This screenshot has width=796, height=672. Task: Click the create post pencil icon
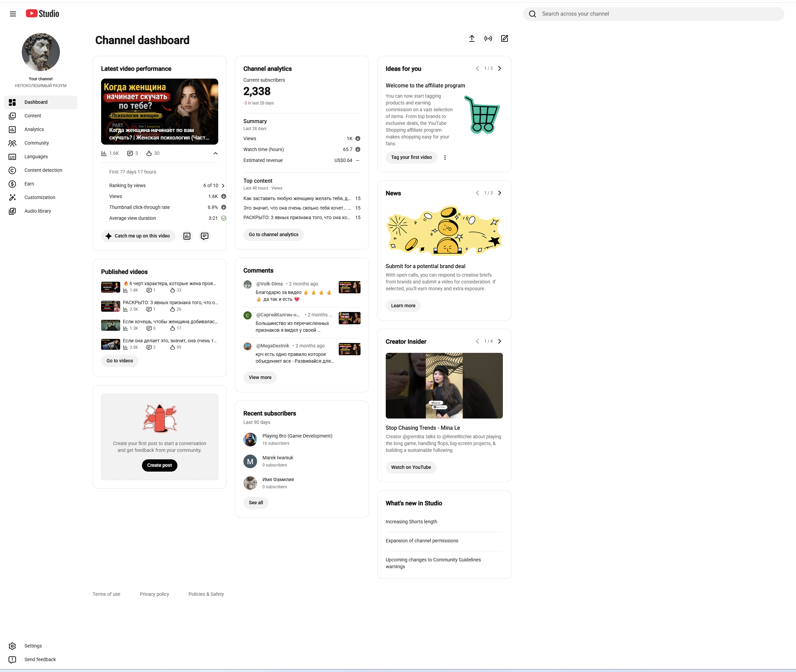pos(504,38)
